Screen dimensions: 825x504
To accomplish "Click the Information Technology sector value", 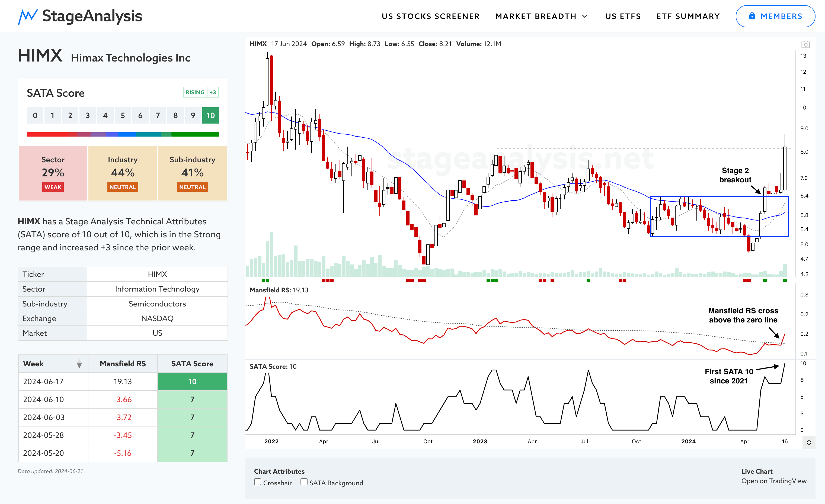I will click(x=157, y=289).
